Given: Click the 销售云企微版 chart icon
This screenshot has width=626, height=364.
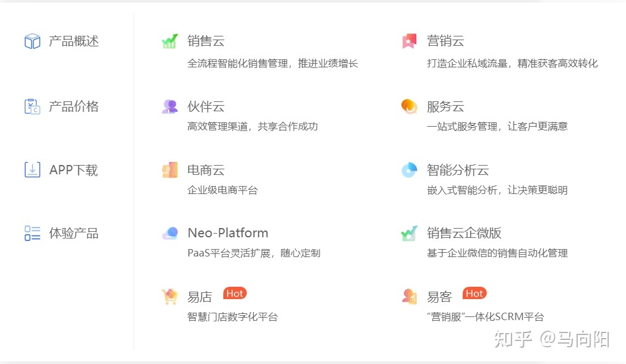Looking at the screenshot, I should pos(409,234).
